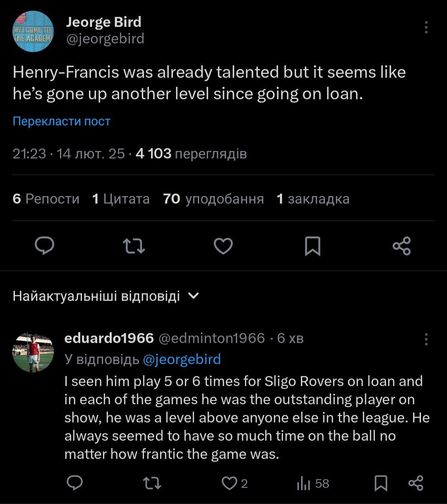Image resolution: width=447 pixels, height=504 pixels.
Task: Open eduardo1966's profile avatar
Action: point(33,351)
